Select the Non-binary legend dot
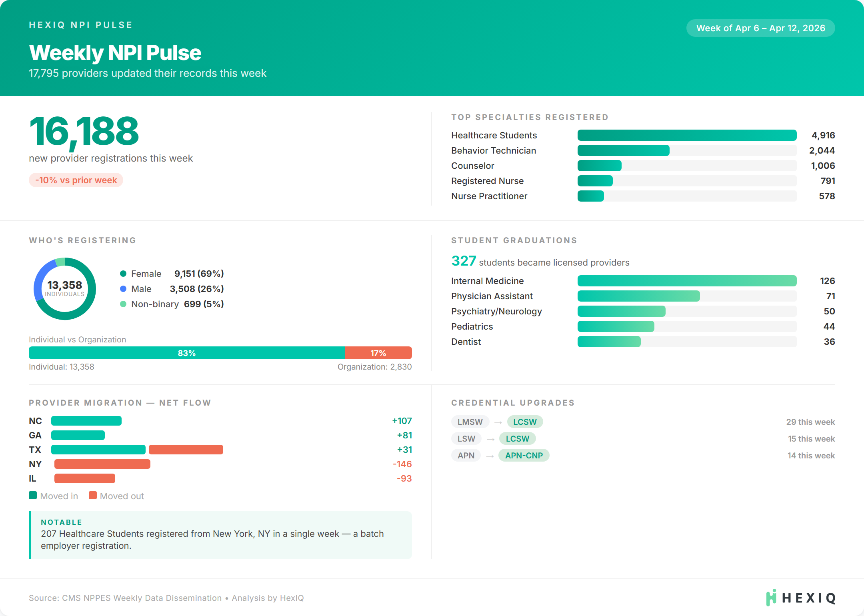The image size is (864, 616). point(123,304)
